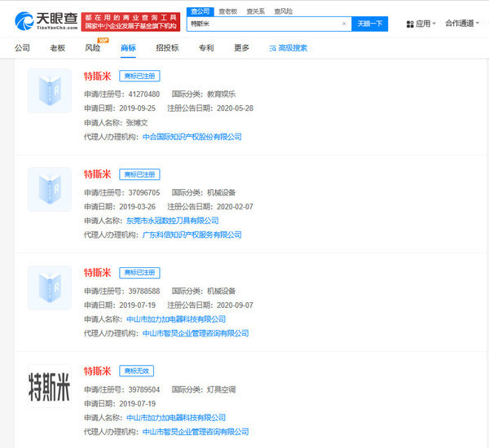Expand the 应用 dropdown
Image resolution: width=489 pixels, height=448 pixels.
coord(424,24)
